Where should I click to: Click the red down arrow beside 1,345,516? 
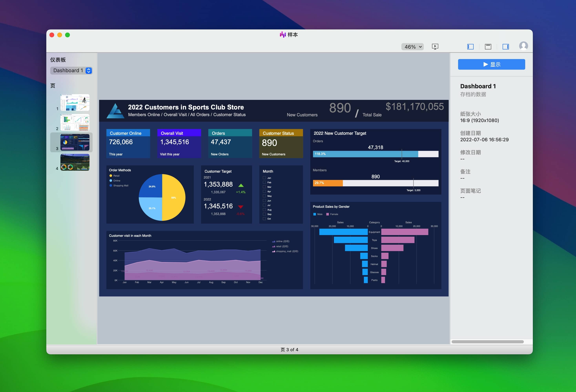240,207
